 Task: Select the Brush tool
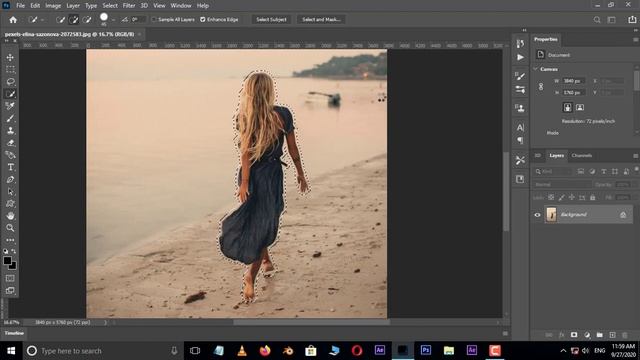(10, 118)
